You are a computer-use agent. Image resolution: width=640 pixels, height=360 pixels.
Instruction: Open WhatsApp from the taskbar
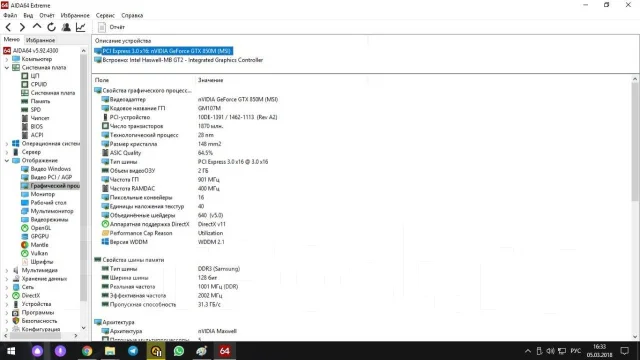(x=178, y=351)
